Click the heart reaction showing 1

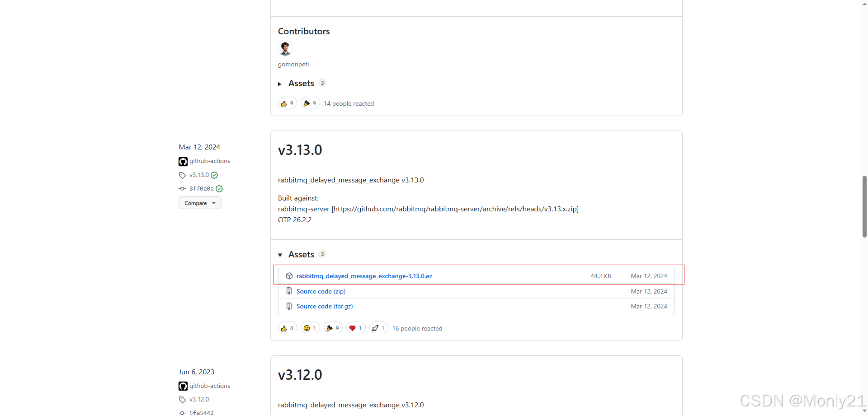356,328
